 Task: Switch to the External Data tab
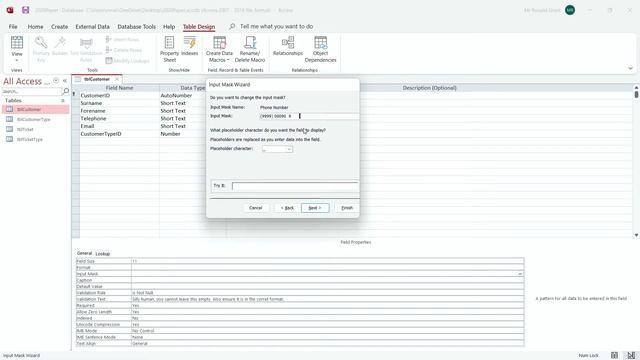click(93, 27)
